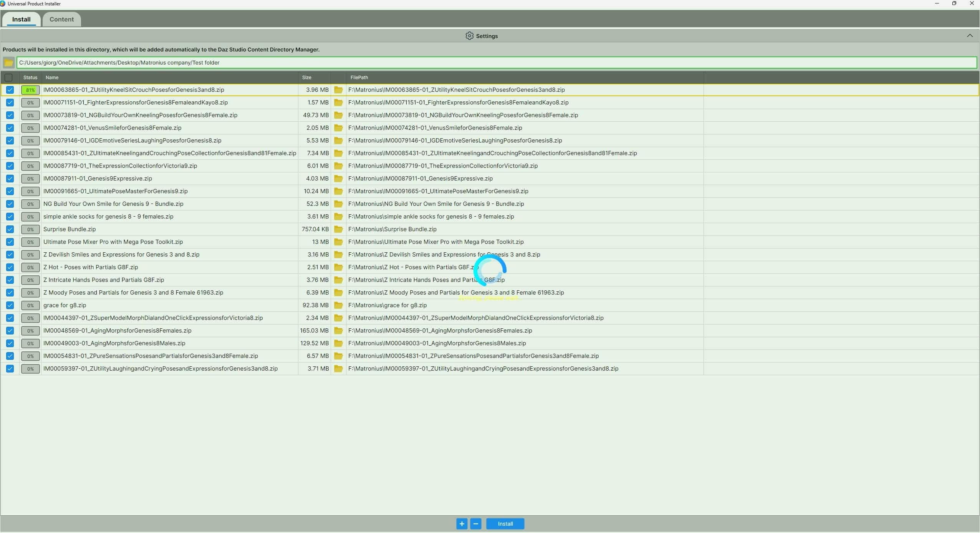Viewport: 980px width, 533px height.
Task: Select the Install tab
Action: (x=21, y=19)
